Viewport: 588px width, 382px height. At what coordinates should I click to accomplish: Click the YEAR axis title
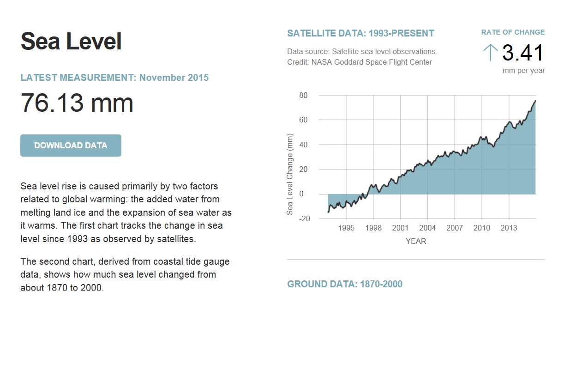point(416,241)
